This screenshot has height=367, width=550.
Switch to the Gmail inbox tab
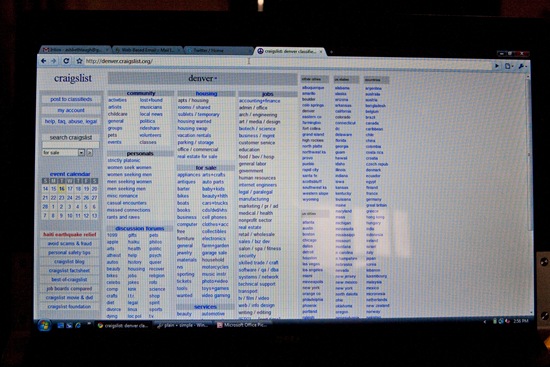click(75, 50)
